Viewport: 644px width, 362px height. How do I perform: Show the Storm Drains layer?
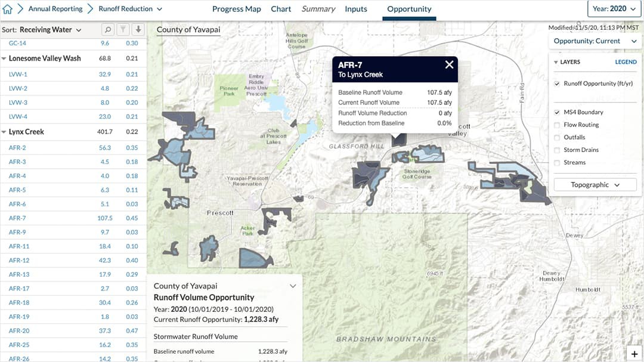point(557,150)
